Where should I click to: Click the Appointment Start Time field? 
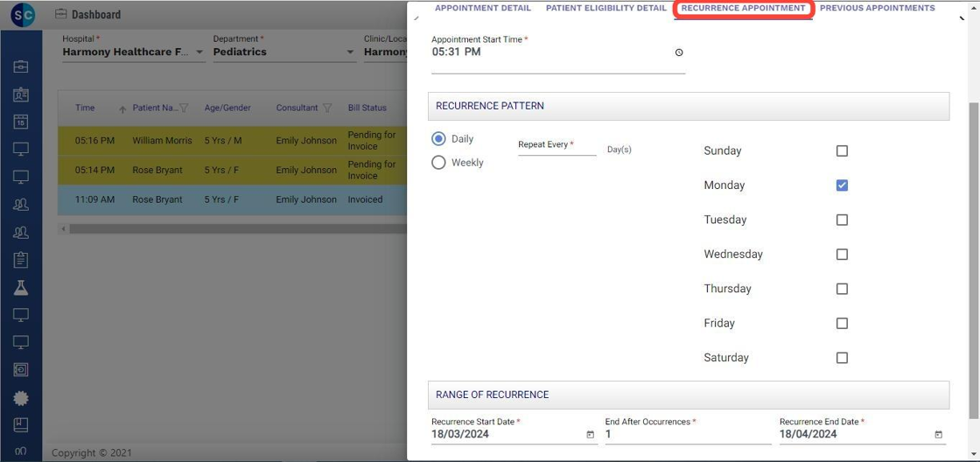(558, 53)
